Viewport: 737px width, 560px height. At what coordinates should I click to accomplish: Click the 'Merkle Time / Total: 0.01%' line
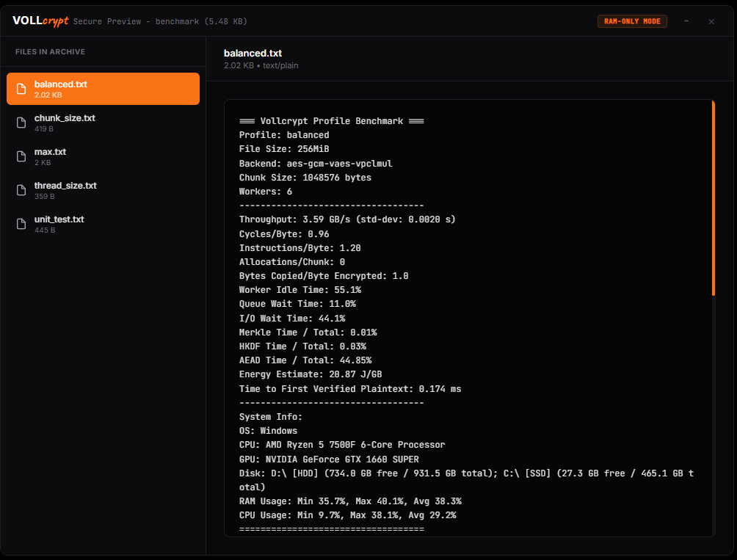coord(308,332)
